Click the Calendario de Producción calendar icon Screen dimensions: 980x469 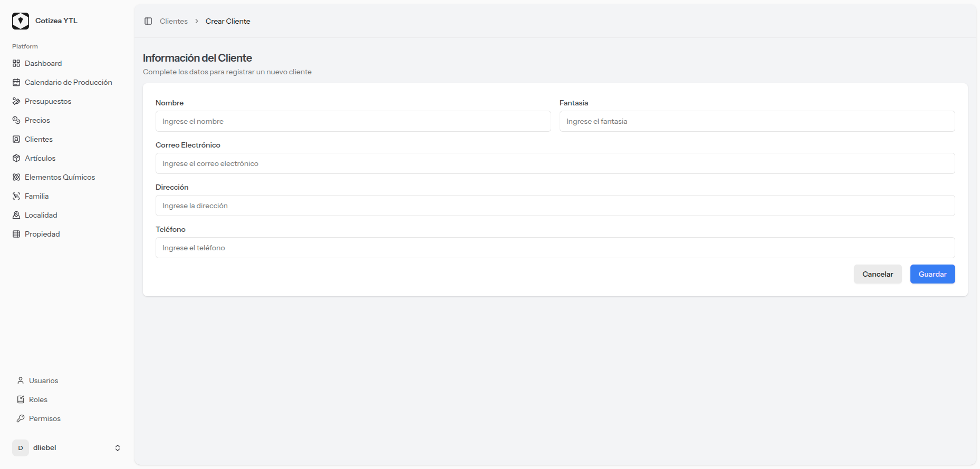pos(16,82)
